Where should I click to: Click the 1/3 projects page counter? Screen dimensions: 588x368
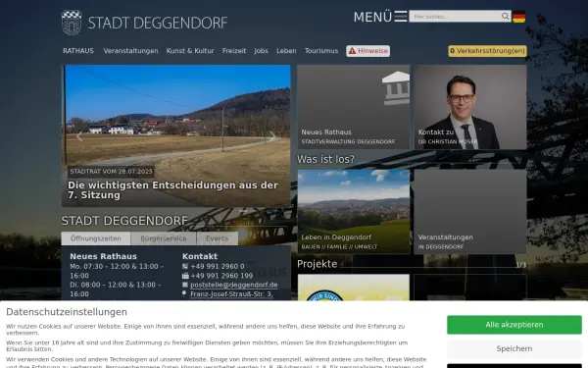(521, 265)
